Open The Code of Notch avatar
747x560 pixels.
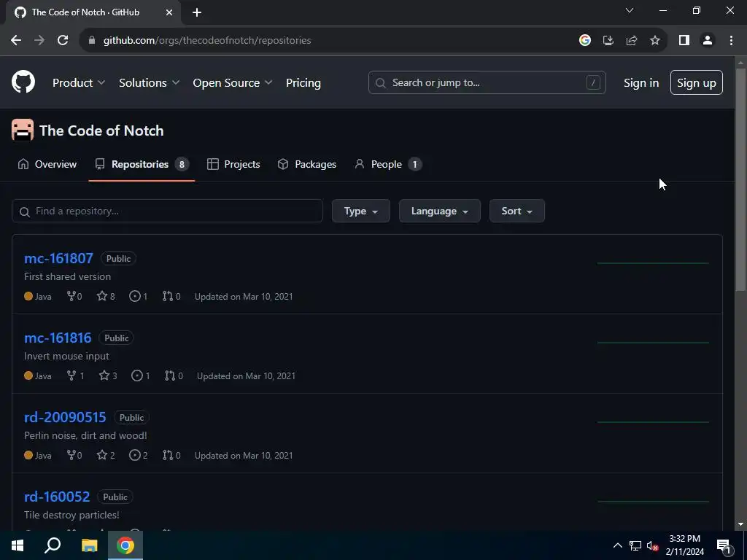point(23,130)
